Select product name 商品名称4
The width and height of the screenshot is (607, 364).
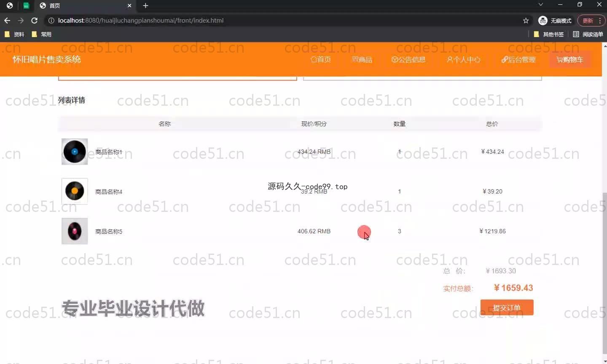coord(109,192)
